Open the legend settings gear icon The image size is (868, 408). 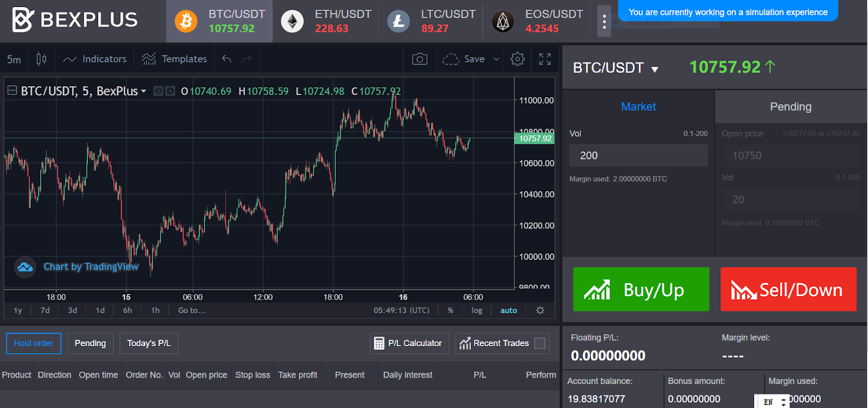[170, 91]
